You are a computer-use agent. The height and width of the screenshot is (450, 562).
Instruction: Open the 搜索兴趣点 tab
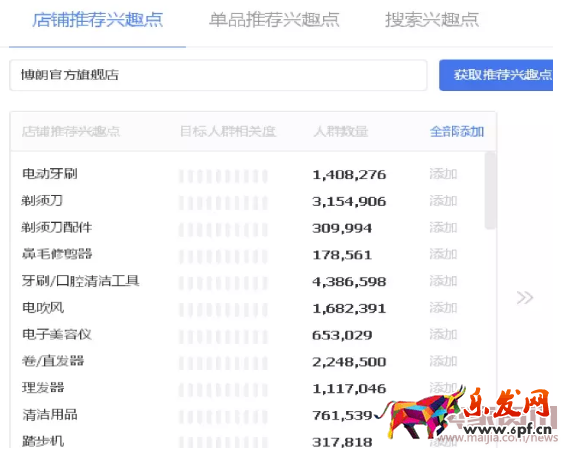[x=432, y=20]
